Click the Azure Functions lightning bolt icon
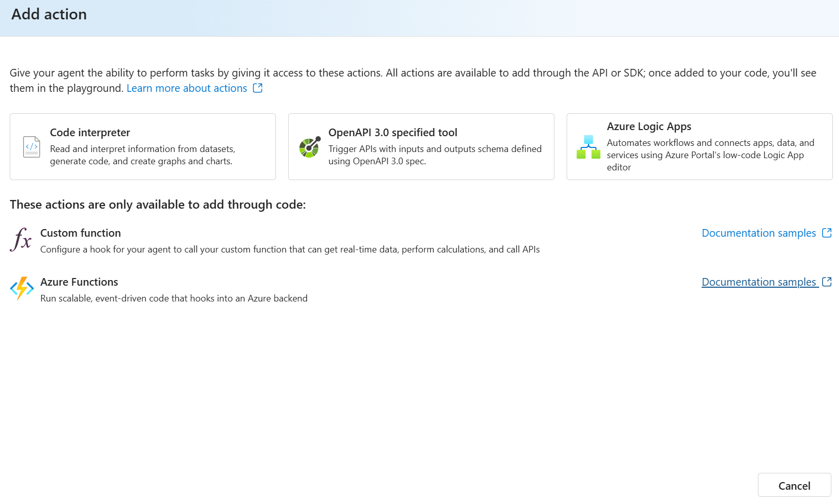Image resolution: width=839 pixels, height=504 pixels. point(22,289)
